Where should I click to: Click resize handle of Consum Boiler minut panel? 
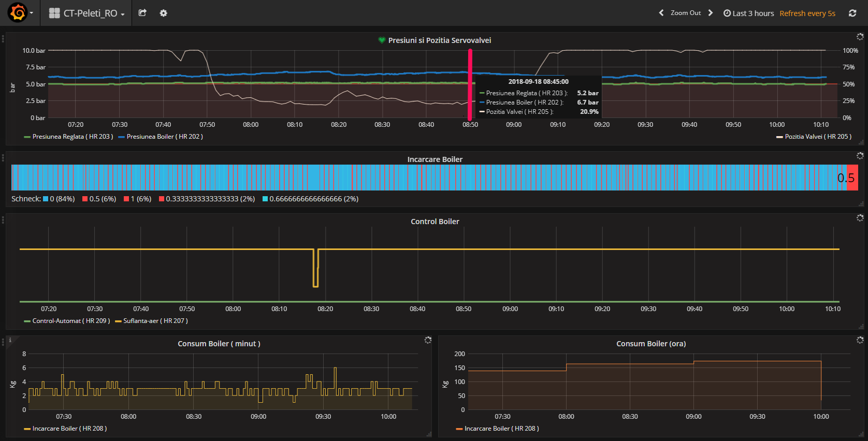click(429, 435)
